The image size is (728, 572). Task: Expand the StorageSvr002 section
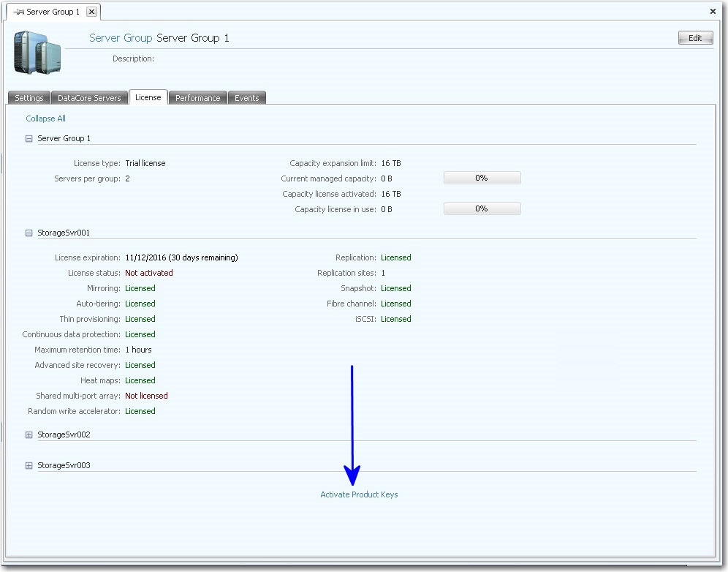pyautogui.click(x=29, y=435)
